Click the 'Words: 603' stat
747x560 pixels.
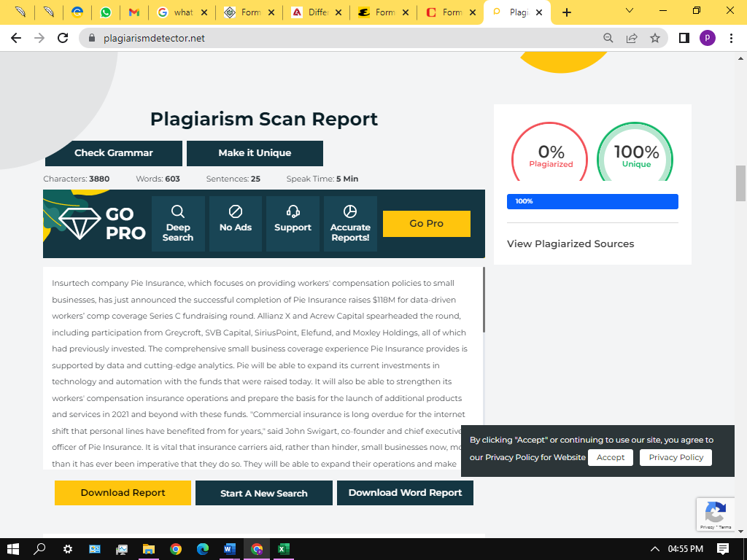pos(158,179)
